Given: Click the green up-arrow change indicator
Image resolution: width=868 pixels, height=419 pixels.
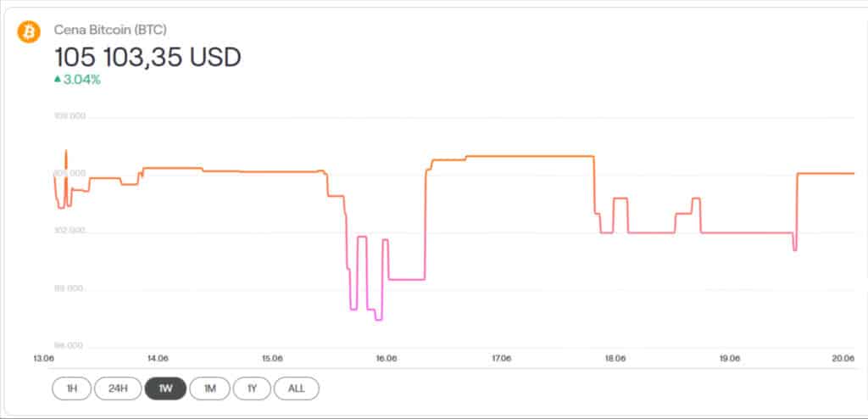Looking at the screenshot, I should 58,79.
